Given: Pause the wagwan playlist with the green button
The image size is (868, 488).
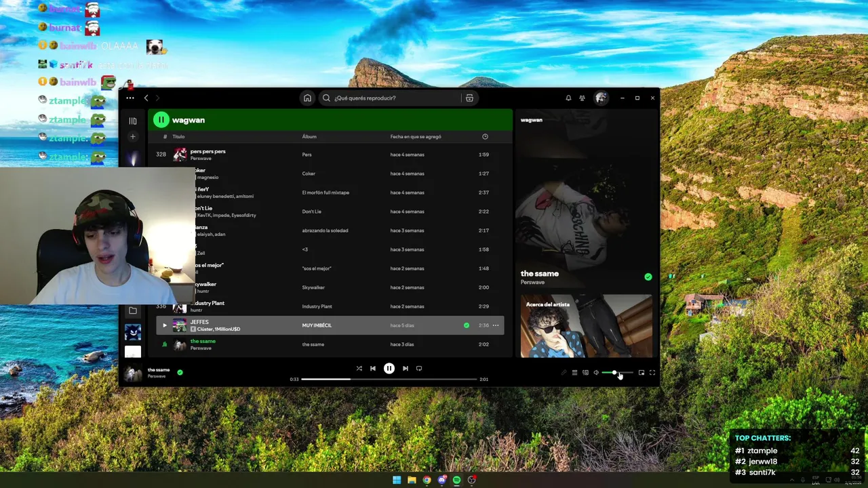Looking at the screenshot, I should click(x=161, y=120).
